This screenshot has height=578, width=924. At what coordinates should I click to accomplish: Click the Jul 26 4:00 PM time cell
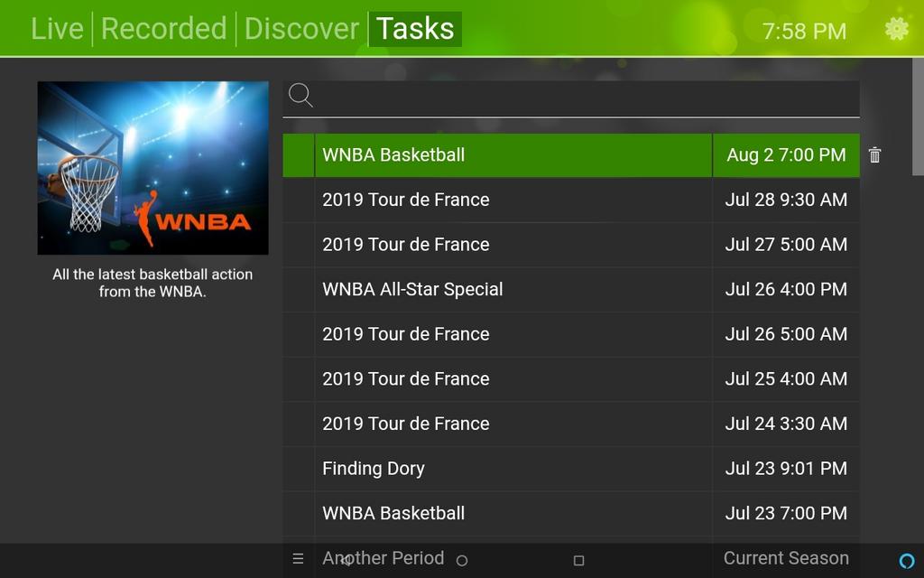point(786,290)
